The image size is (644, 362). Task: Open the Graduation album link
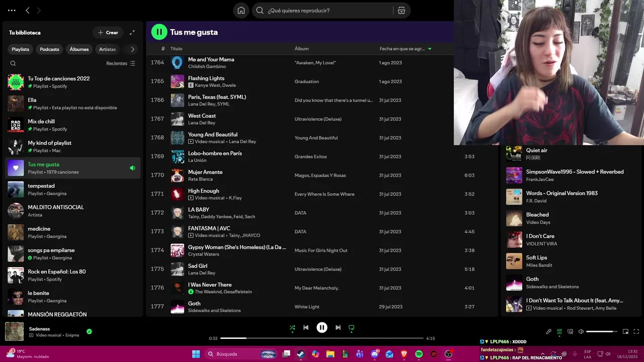(x=306, y=81)
